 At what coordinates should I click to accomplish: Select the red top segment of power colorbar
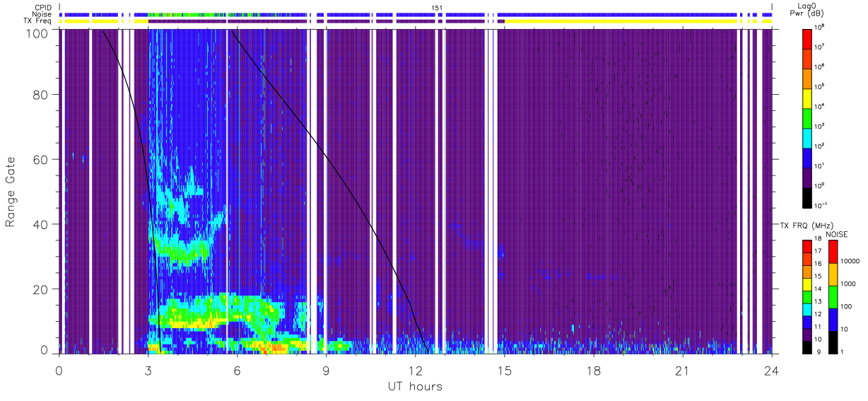(808, 37)
